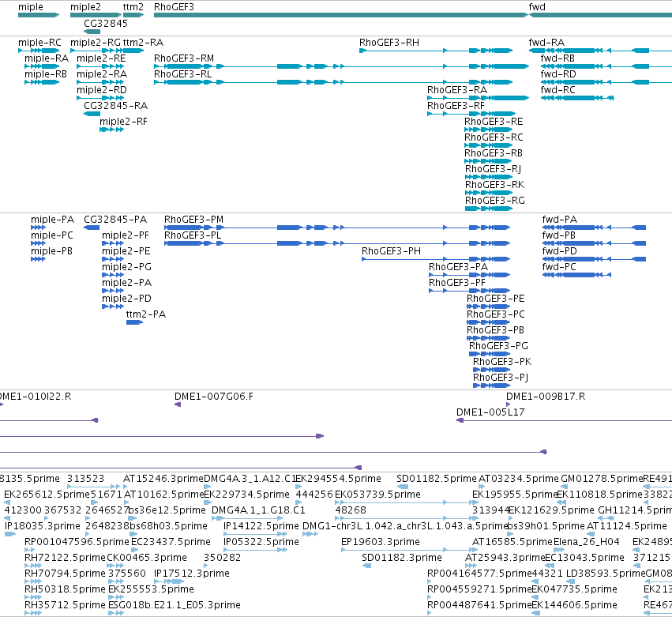Click EST EP19603.3prime

coord(409,550)
